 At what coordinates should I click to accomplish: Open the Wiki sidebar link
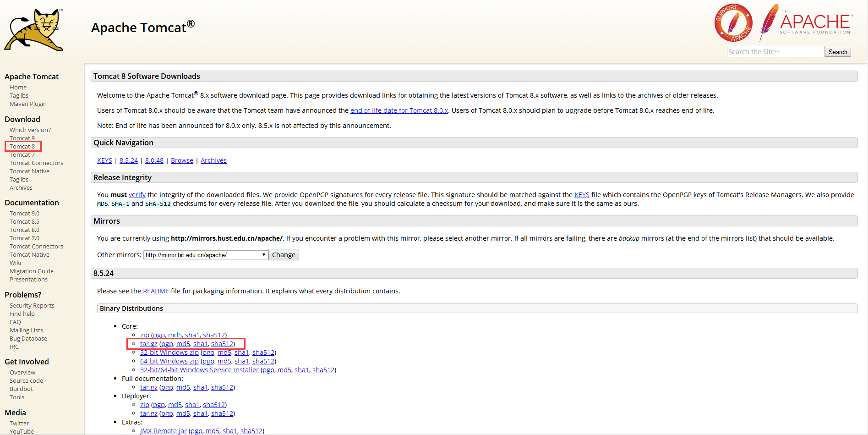(x=15, y=263)
